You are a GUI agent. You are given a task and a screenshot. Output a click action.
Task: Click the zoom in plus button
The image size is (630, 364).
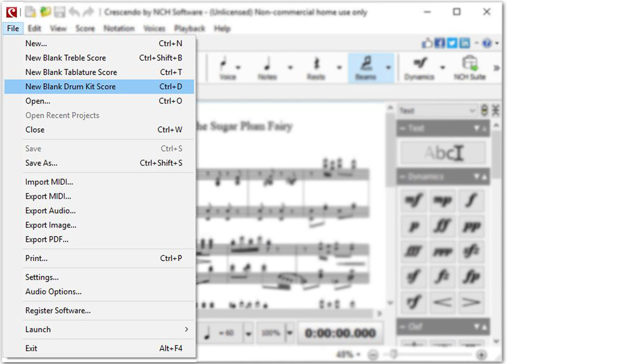coord(482,355)
